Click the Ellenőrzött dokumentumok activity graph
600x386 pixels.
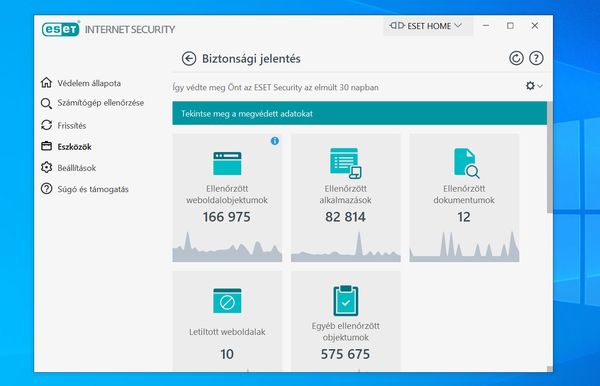464,247
